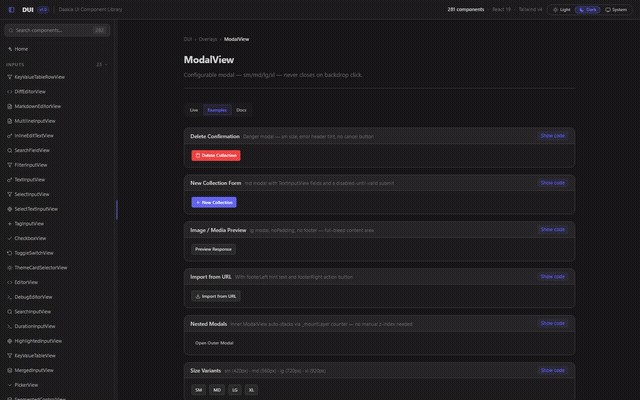Click the Home icon in sidebar

tap(10, 49)
